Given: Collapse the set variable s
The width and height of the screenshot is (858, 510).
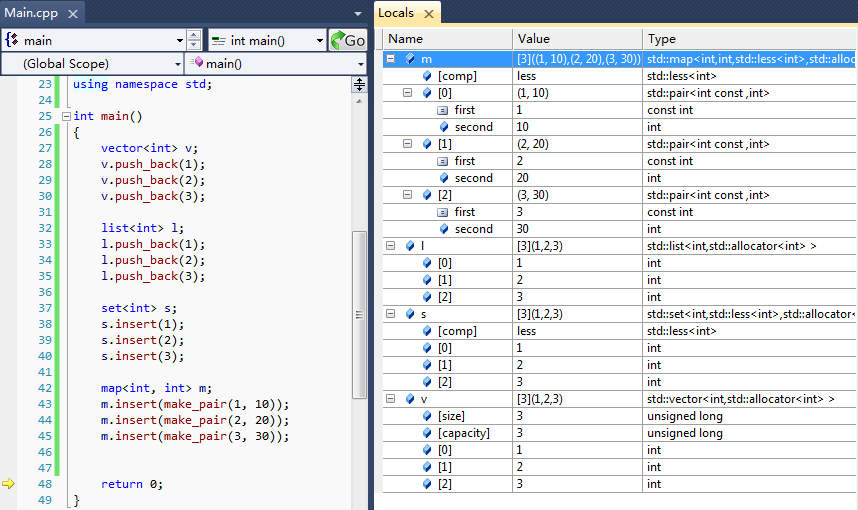Looking at the screenshot, I should pos(391,314).
